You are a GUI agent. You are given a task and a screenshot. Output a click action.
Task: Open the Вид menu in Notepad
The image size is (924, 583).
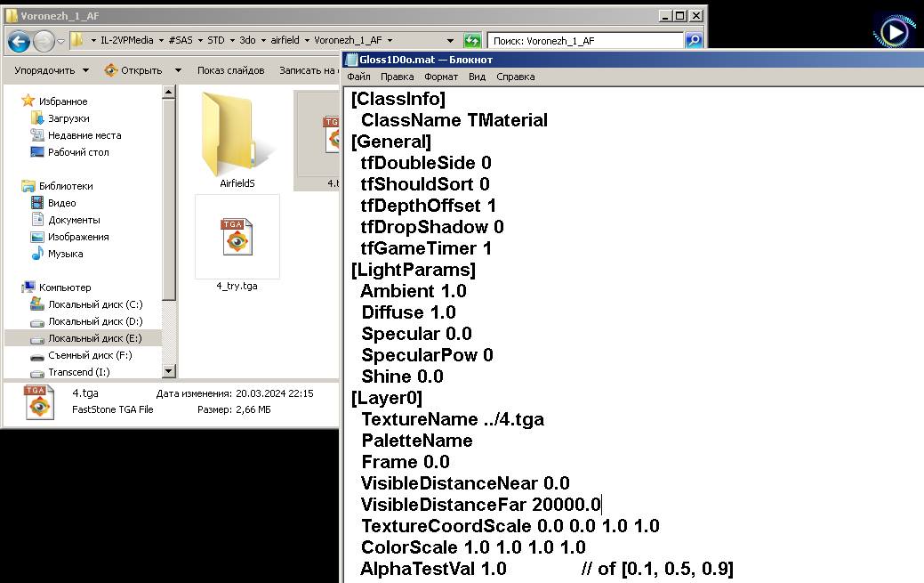[477, 77]
